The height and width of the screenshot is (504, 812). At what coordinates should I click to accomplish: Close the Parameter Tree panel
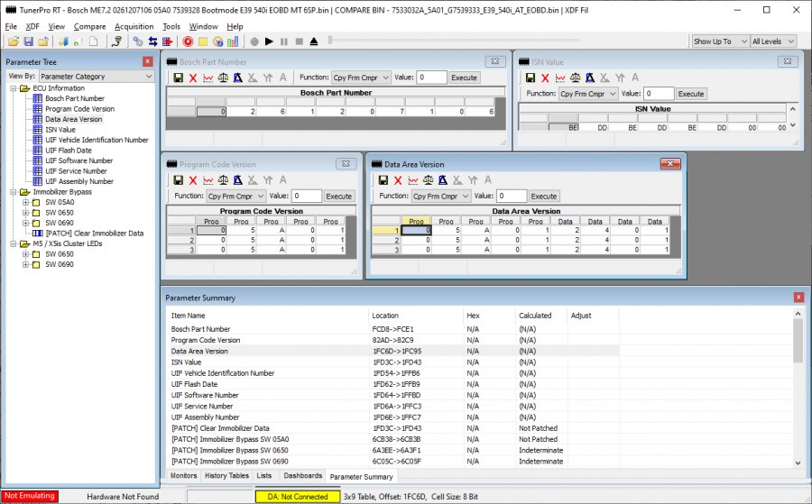(148, 61)
